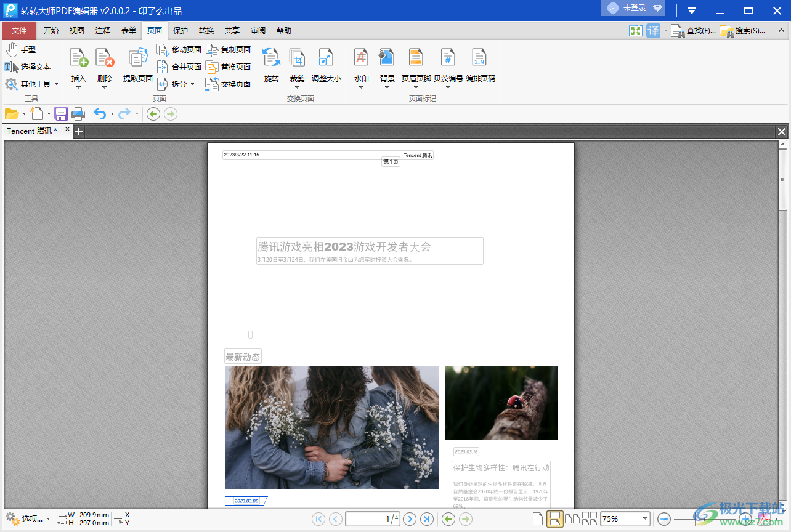The width and height of the screenshot is (791, 532).
Task: Click the green Previous View arrow in toolbar
Action: click(x=153, y=113)
